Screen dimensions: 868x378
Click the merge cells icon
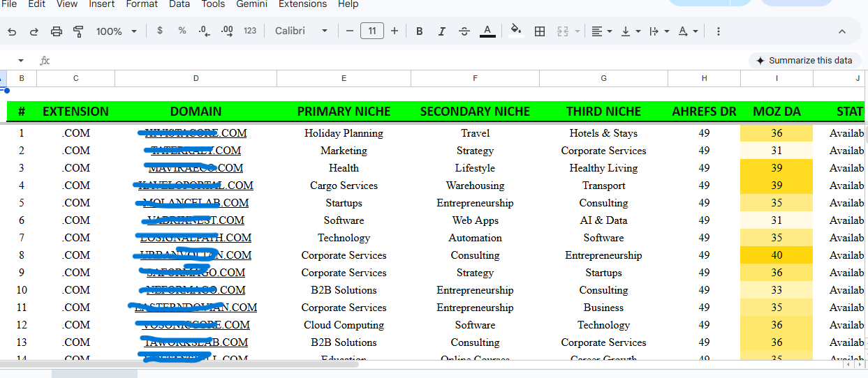[x=562, y=31]
